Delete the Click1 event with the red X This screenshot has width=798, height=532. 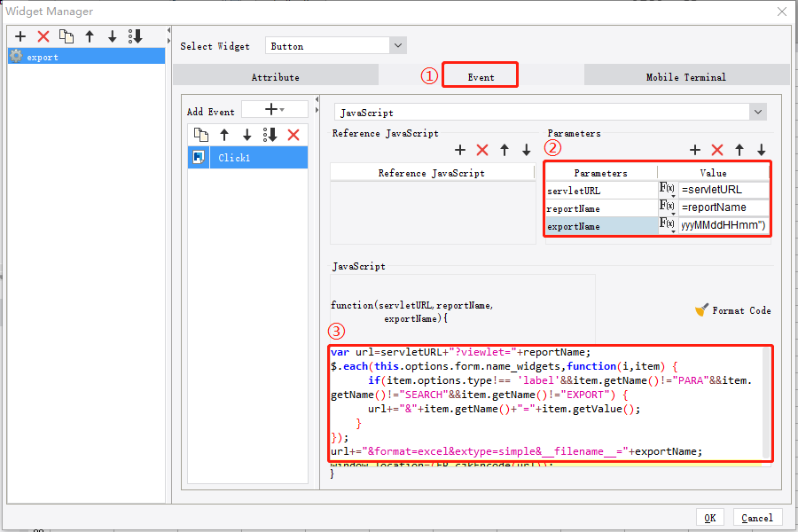(x=293, y=134)
